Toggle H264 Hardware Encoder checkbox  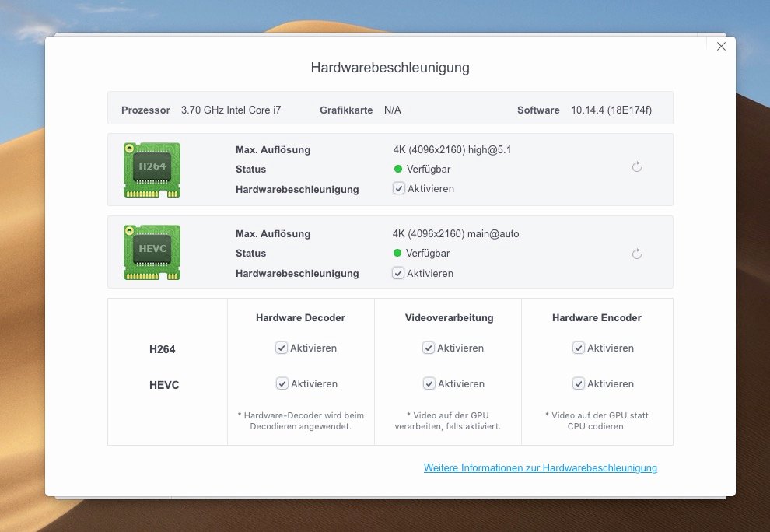click(x=579, y=348)
